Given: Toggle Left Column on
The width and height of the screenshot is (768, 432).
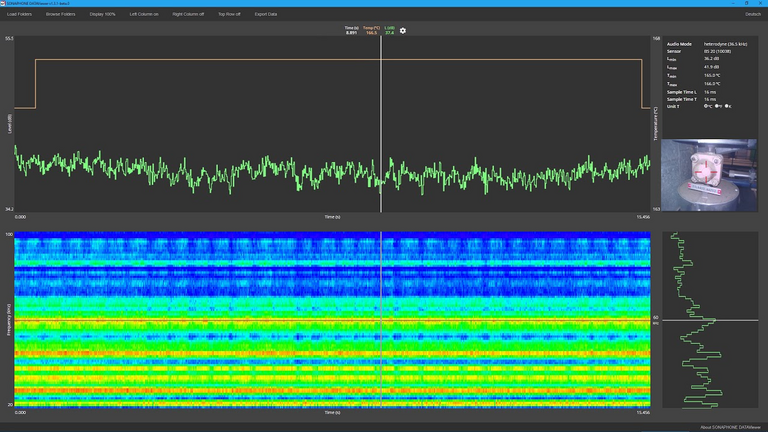Looking at the screenshot, I should pos(144,14).
